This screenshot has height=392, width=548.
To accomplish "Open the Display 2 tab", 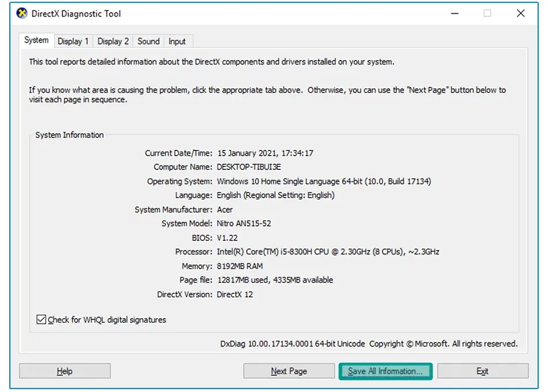I will coord(113,42).
